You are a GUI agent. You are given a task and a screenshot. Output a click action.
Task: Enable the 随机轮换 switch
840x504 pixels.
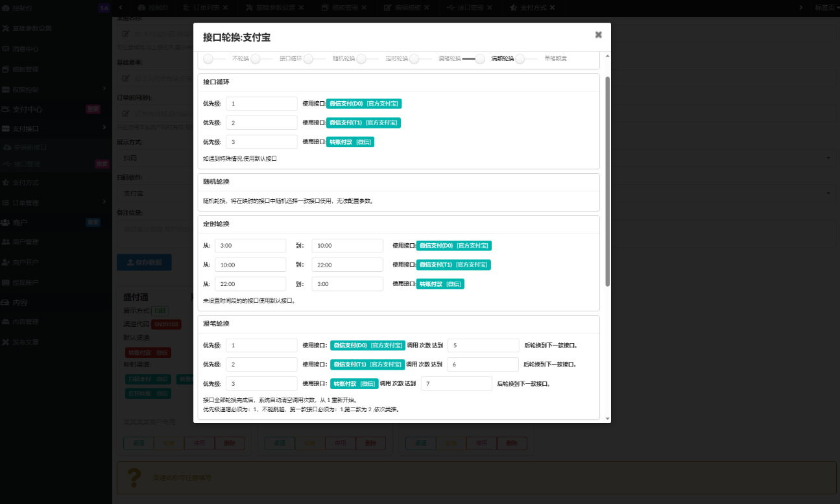[315, 58]
